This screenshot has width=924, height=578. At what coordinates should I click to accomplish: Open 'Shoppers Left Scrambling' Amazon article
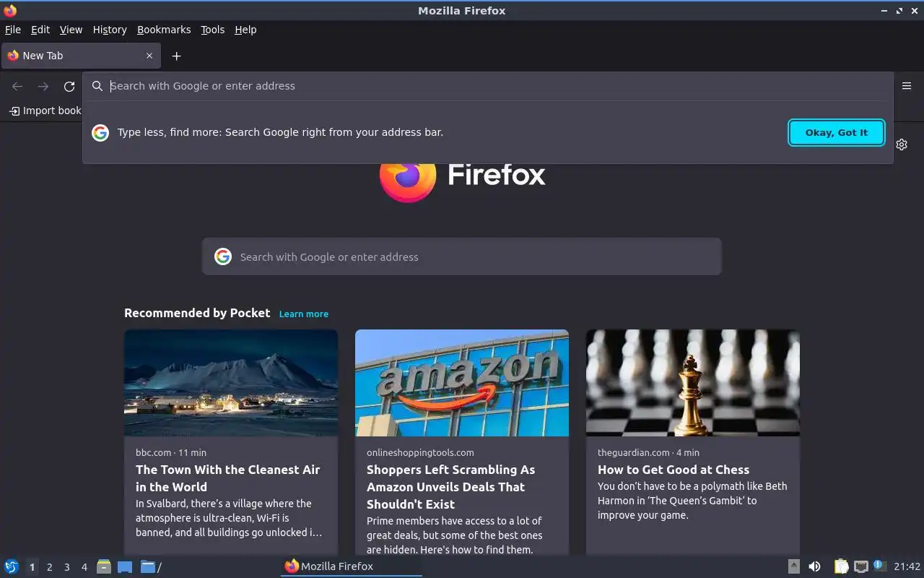tap(451, 487)
